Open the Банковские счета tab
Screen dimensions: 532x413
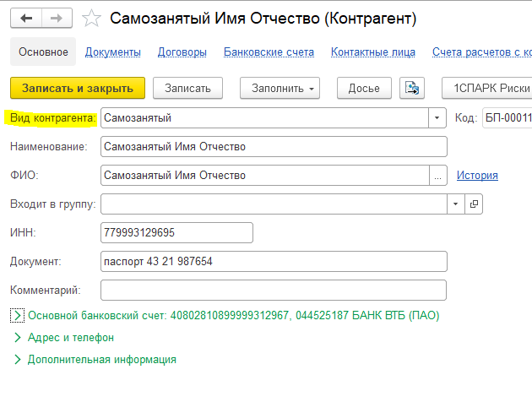[x=269, y=52]
